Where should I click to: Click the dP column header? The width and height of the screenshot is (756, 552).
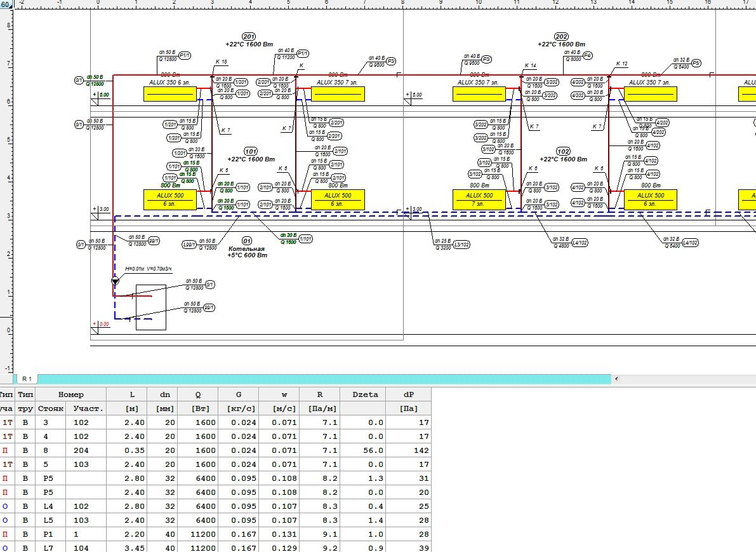[409, 394]
